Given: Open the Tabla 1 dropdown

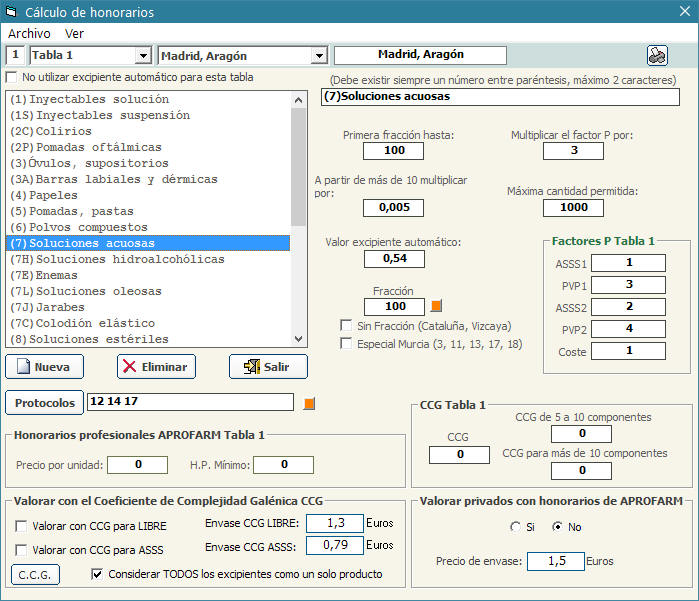Looking at the screenshot, I should point(142,56).
